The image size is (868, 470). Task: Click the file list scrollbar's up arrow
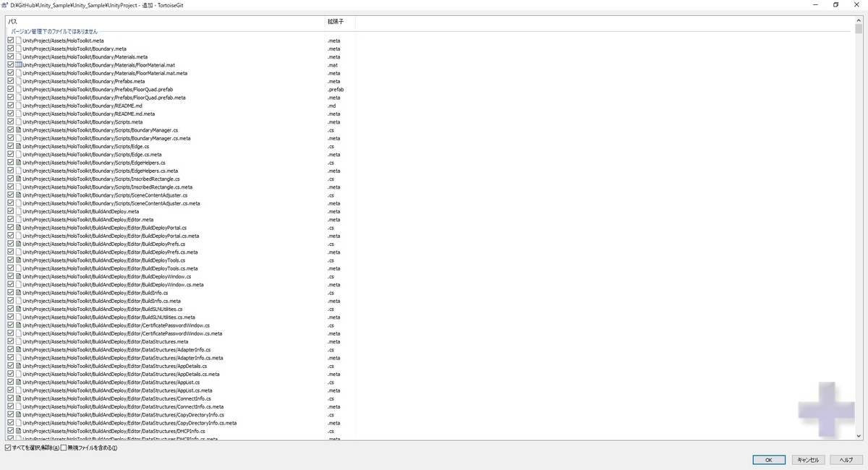(x=859, y=21)
